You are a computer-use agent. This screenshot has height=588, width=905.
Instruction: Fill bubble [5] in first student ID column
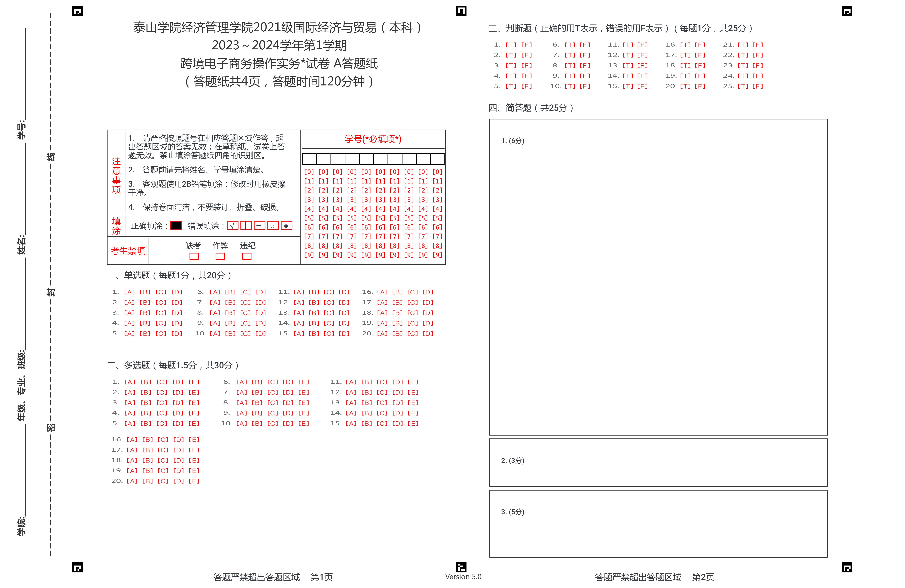click(x=309, y=218)
